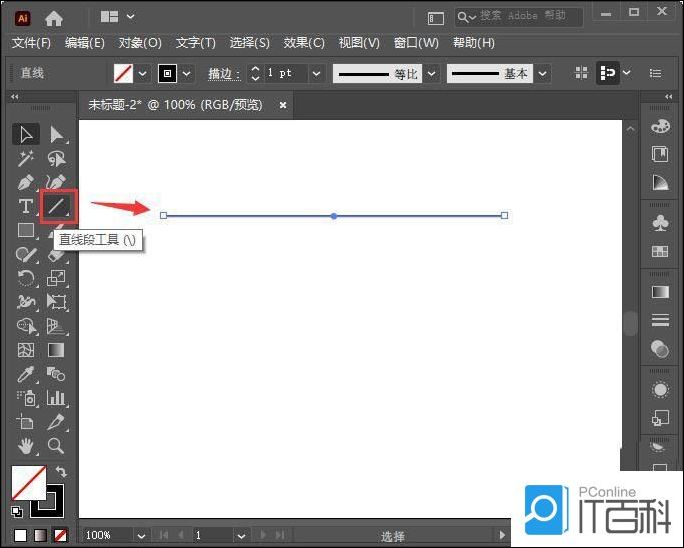
Task: Open the Symbols panel club icon
Action: [660, 220]
